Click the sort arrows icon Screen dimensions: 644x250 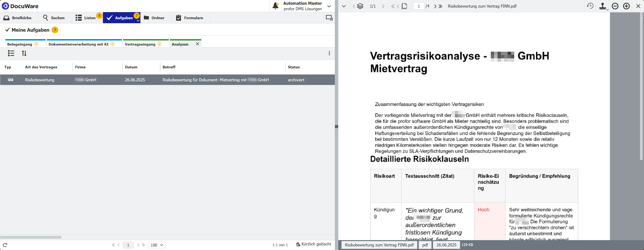pos(24,53)
